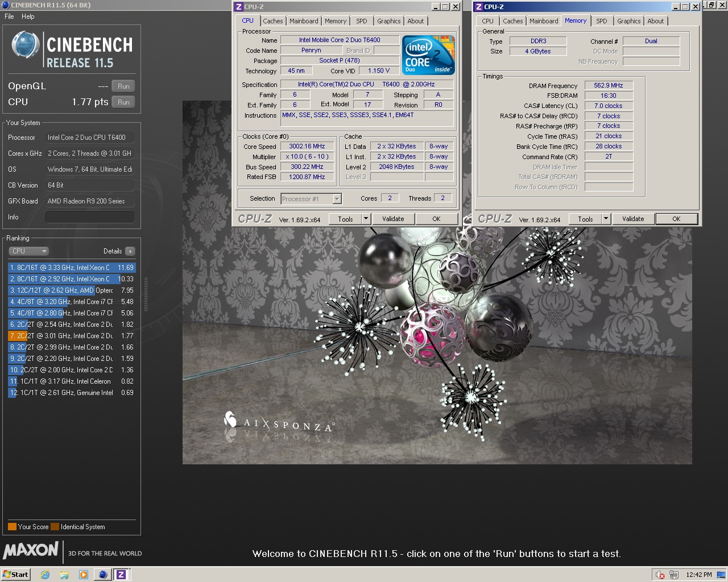Open the Processor #1 selection dropdown
728x582 pixels.
[311, 199]
